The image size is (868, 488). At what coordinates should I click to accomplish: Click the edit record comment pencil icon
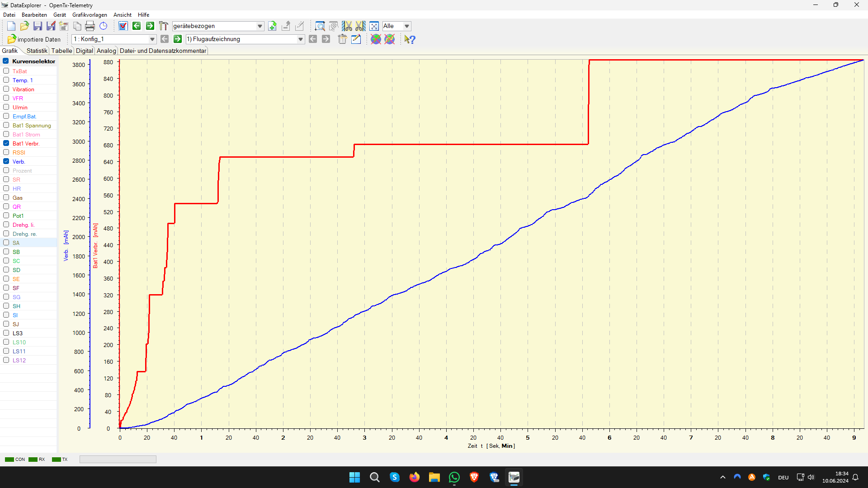pyautogui.click(x=356, y=39)
